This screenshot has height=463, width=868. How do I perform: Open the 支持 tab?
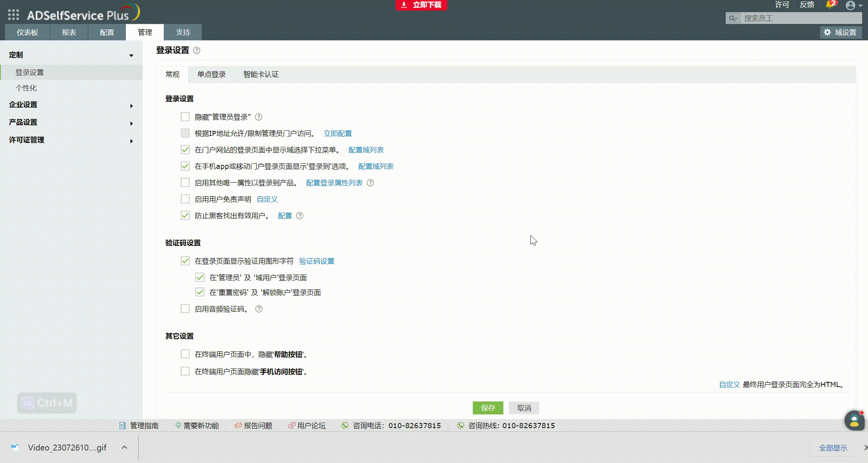(183, 33)
